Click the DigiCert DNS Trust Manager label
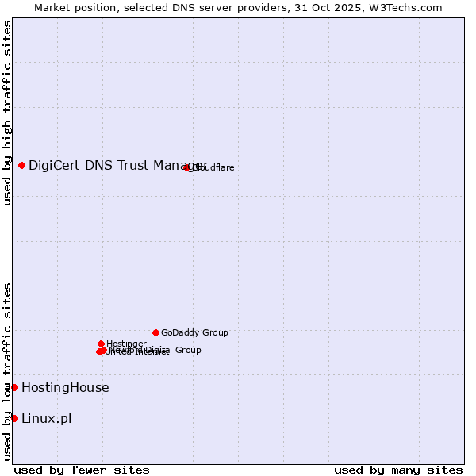 (x=117, y=165)
